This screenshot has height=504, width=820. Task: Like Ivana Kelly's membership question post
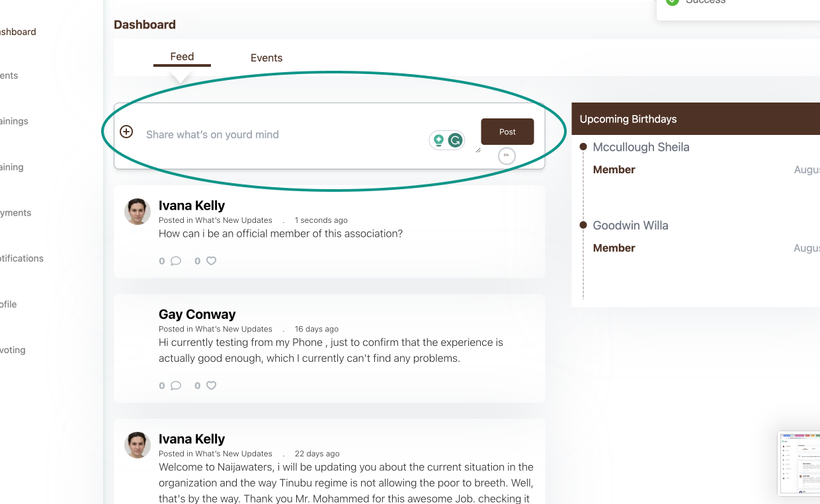[x=211, y=261]
